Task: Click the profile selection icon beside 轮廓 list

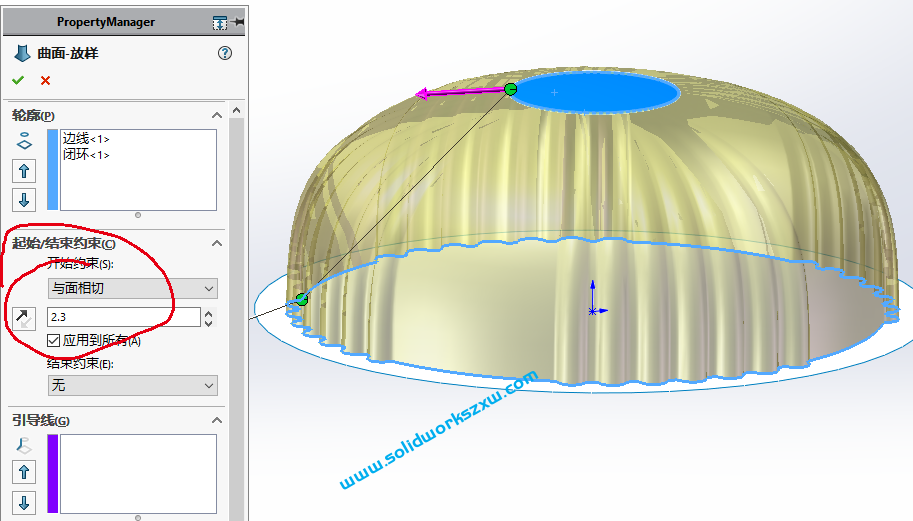Action: click(x=24, y=141)
